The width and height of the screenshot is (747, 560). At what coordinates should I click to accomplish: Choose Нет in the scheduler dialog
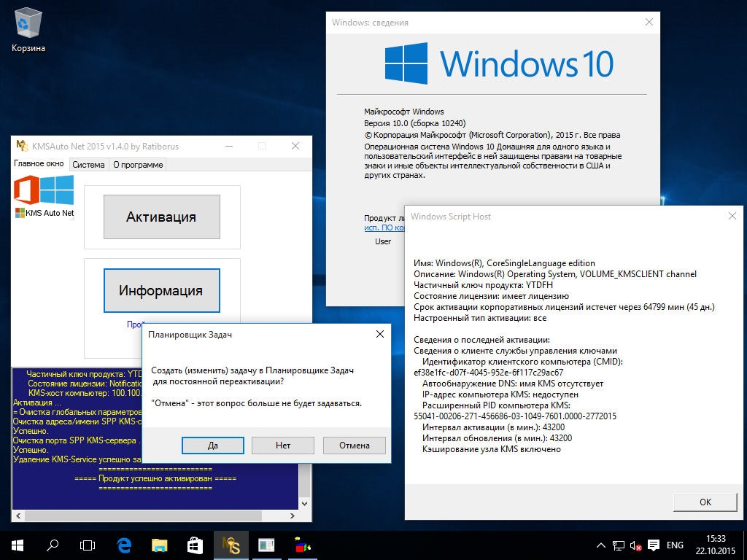283,445
